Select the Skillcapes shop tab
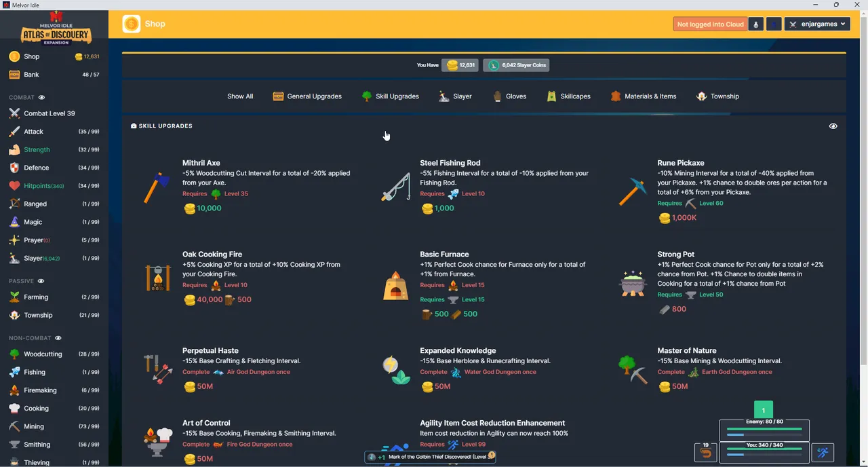 point(568,96)
